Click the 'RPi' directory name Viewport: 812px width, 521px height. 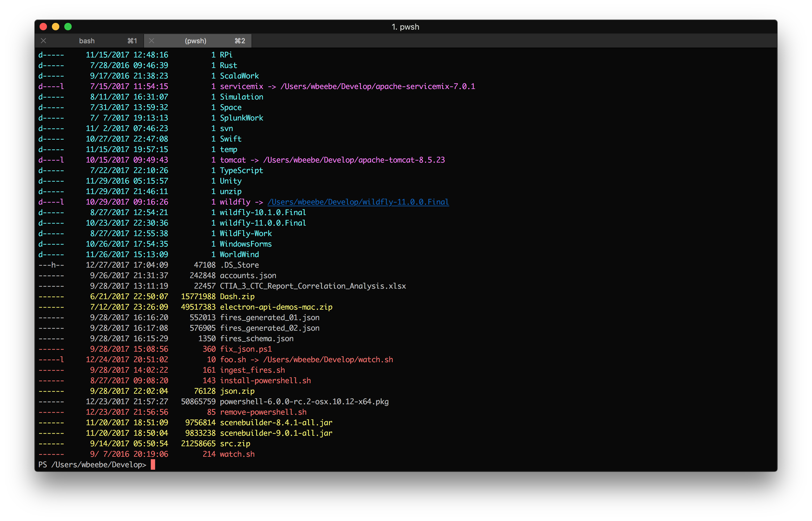tap(226, 55)
